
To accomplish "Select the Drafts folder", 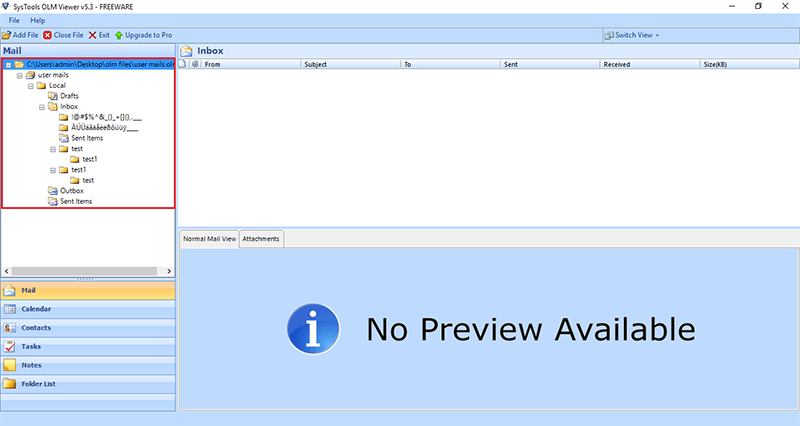I will (69, 96).
